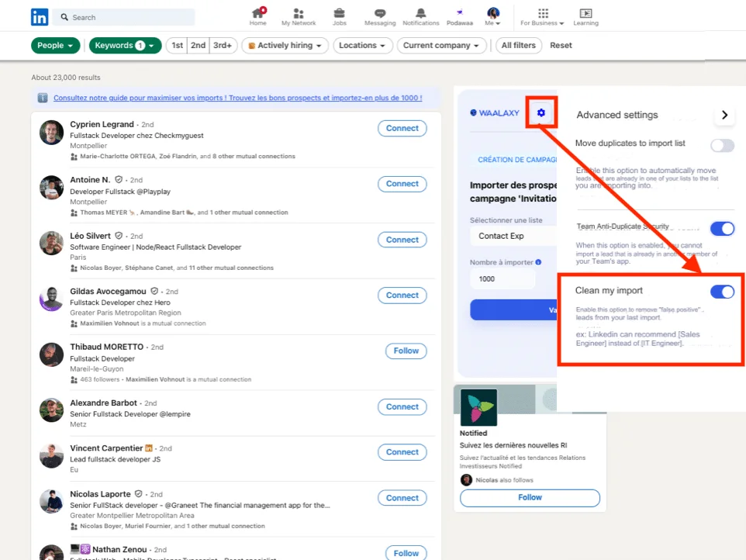This screenshot has width=746, height=560.
Task: Connect with Antoine N.
Action: coord(402,184)
